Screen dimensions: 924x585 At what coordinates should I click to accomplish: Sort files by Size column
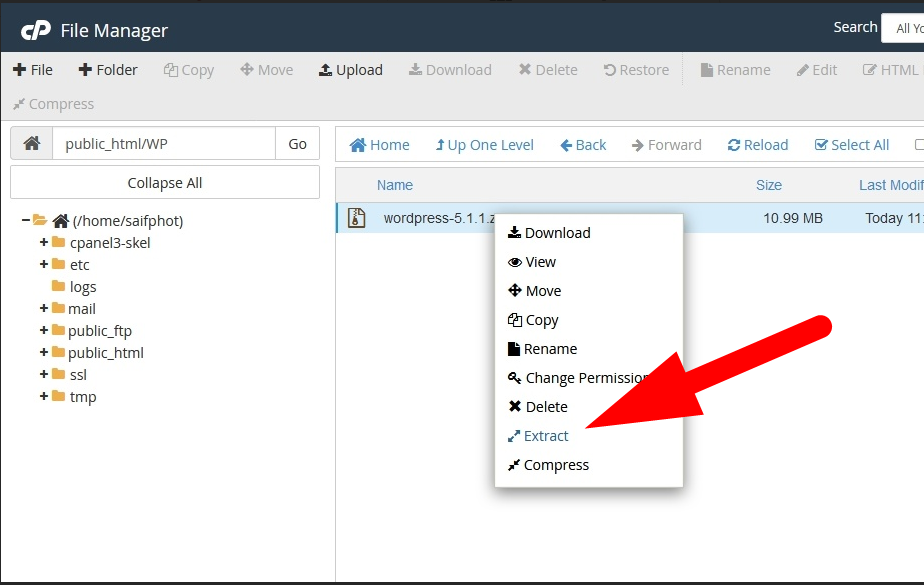pyautogui.click(x=768, y=185)
